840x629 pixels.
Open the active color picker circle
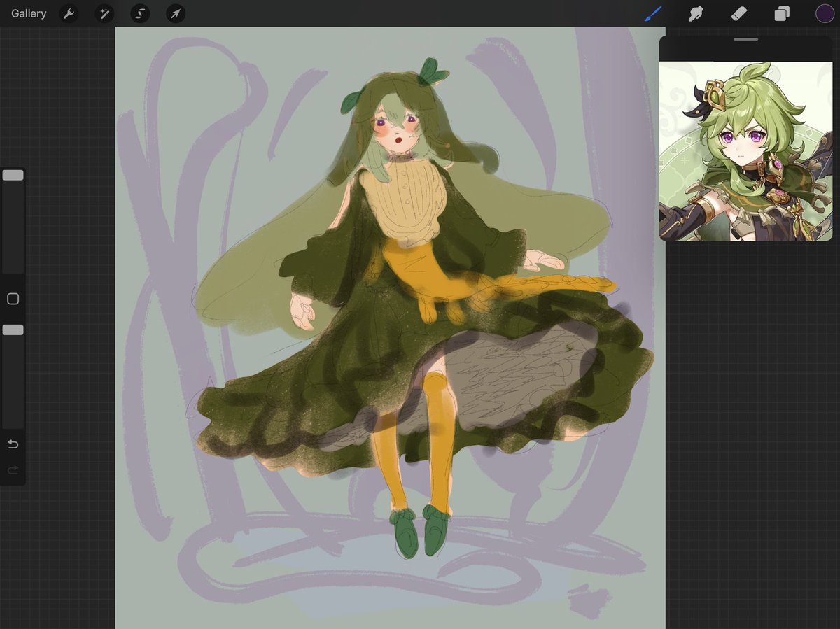pos(825,13)
